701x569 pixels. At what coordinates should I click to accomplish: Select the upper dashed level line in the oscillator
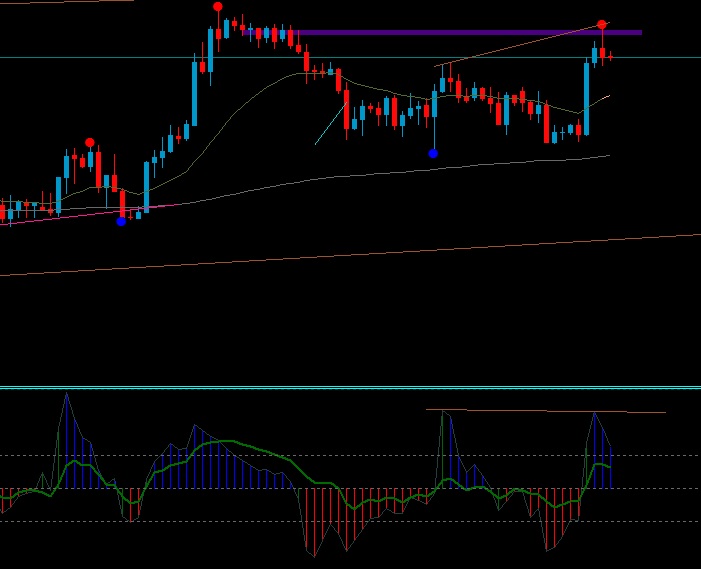350,455
